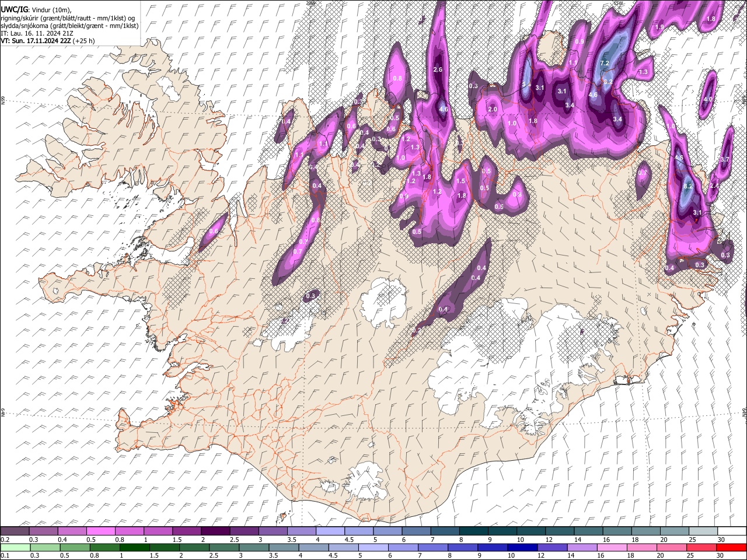Click the 30 white swatch in the upper legend
This screenshot has width=747, height=560.
pyautogui.click(x=732, y=531)
